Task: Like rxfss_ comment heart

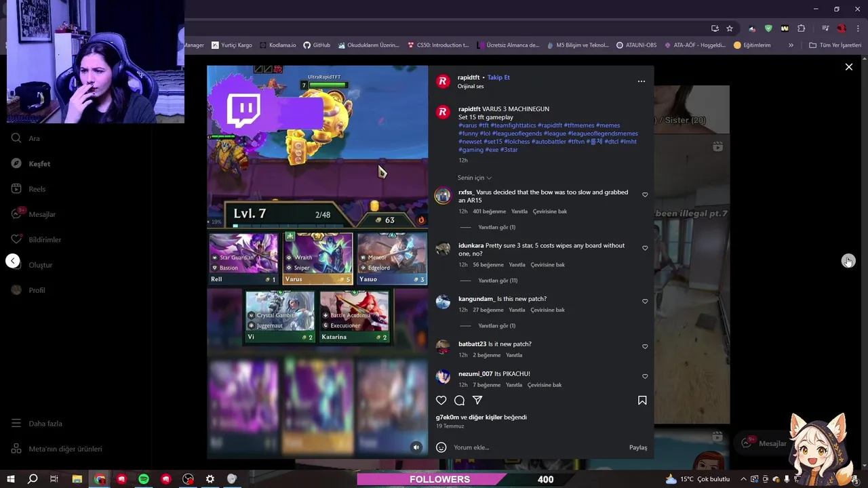Action: [x=645, y=195]
